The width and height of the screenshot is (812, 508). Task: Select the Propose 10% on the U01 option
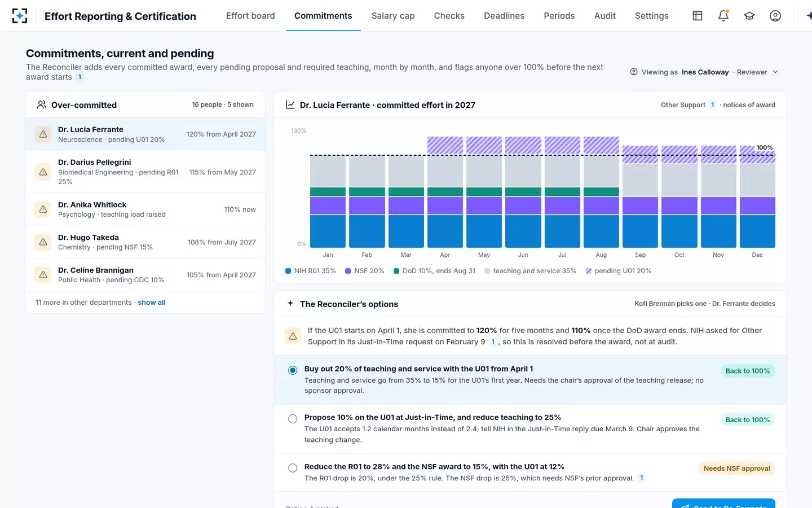coord(293,419)
